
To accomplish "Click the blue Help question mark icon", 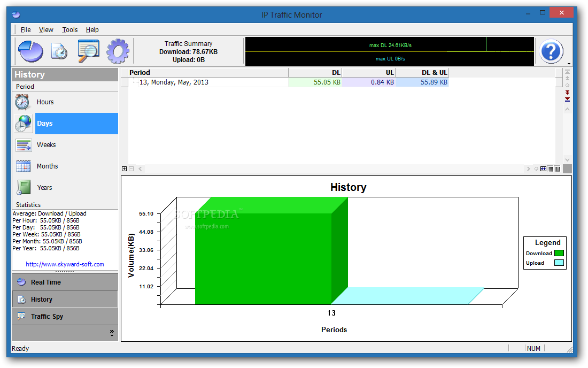I will 551,51.
